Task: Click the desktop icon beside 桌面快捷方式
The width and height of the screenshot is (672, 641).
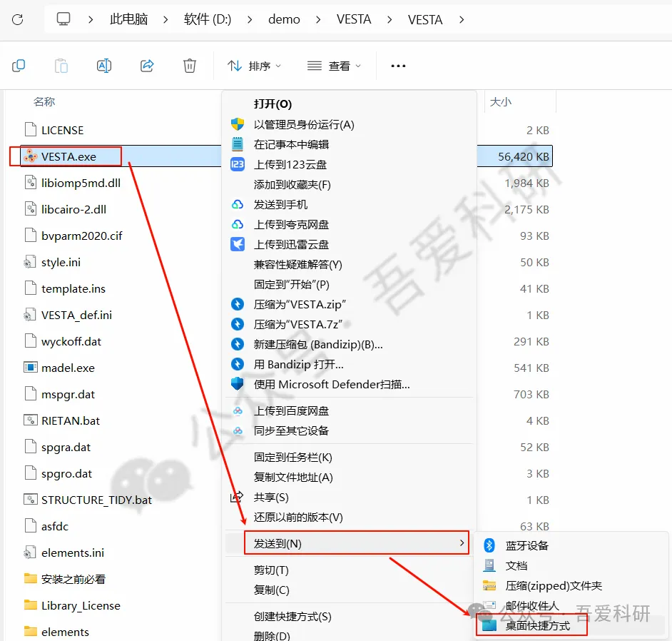Action: tap(489, 625)
